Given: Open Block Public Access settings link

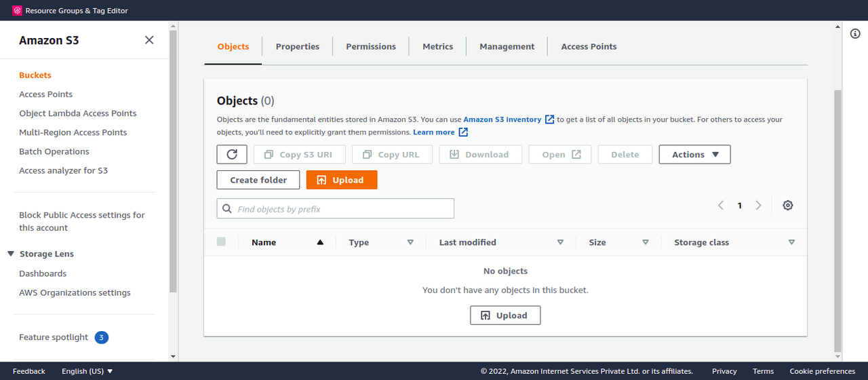Looking at the screenshot, I should [x=82, y=221].
